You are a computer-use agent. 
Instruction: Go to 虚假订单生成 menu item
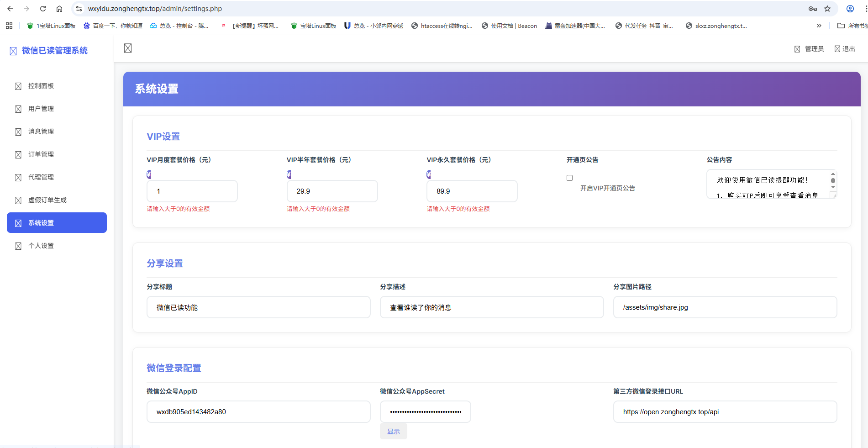pos(47,200)
